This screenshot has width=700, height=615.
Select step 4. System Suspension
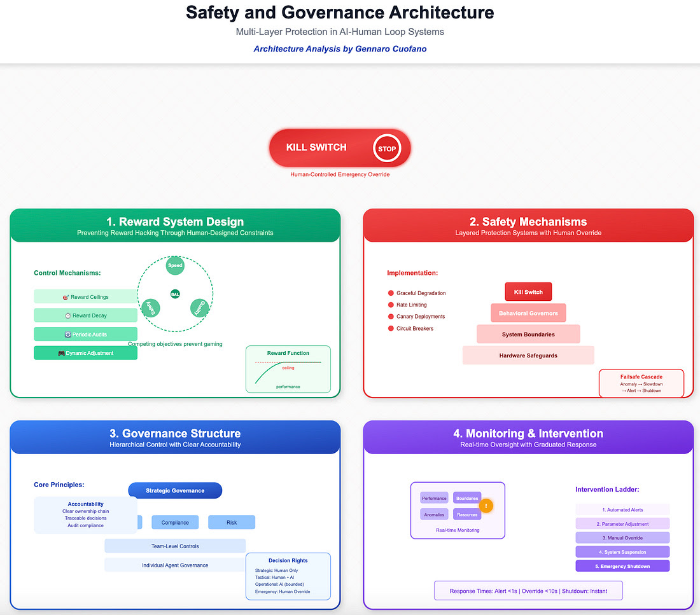click(x=622, y=552)
